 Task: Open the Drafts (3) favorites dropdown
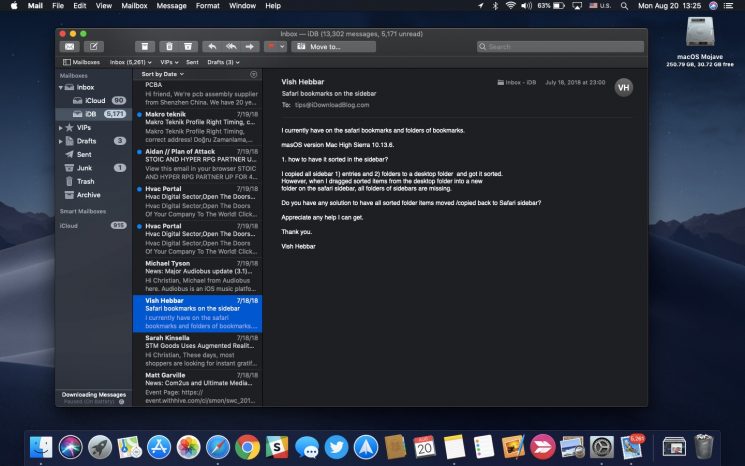pos(223,62)
